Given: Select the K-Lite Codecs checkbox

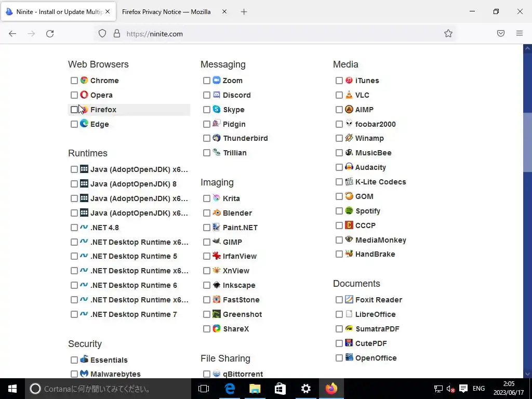Looking at the screenshot, I should click(339, 182).
